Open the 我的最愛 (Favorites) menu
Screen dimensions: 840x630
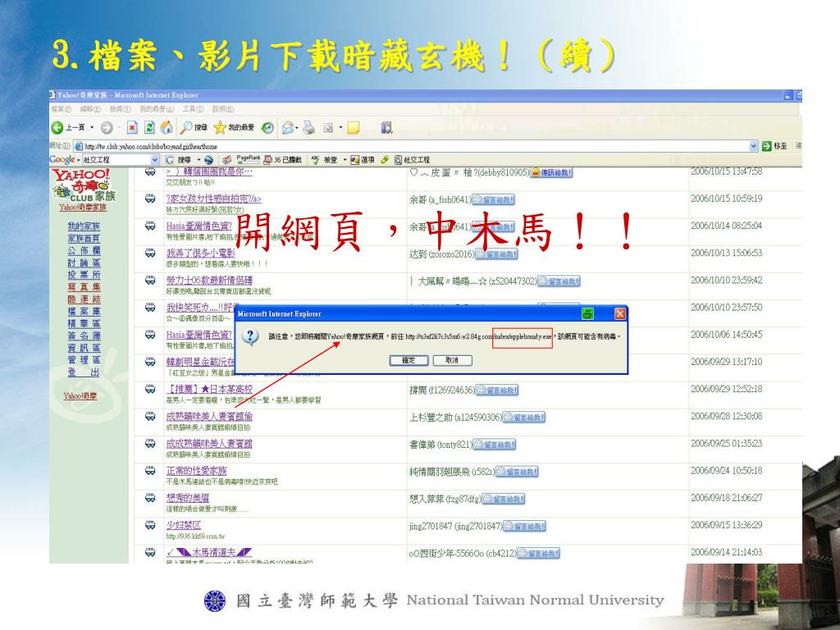coord(157,109)
